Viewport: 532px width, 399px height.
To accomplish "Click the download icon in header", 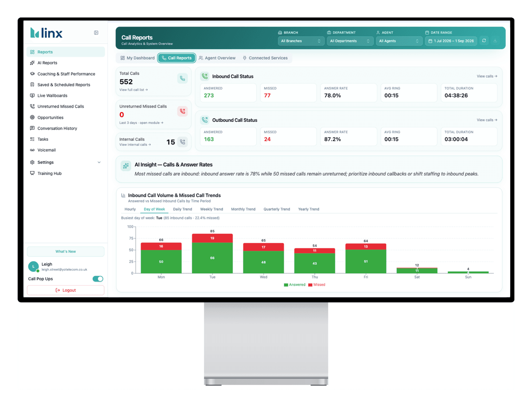I will tap(495, 41).
